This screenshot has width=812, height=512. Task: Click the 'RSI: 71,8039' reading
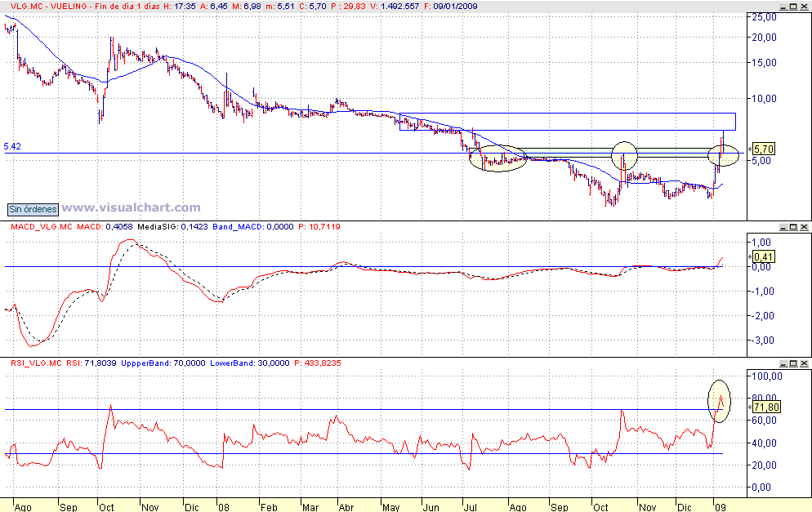(91, 363)
